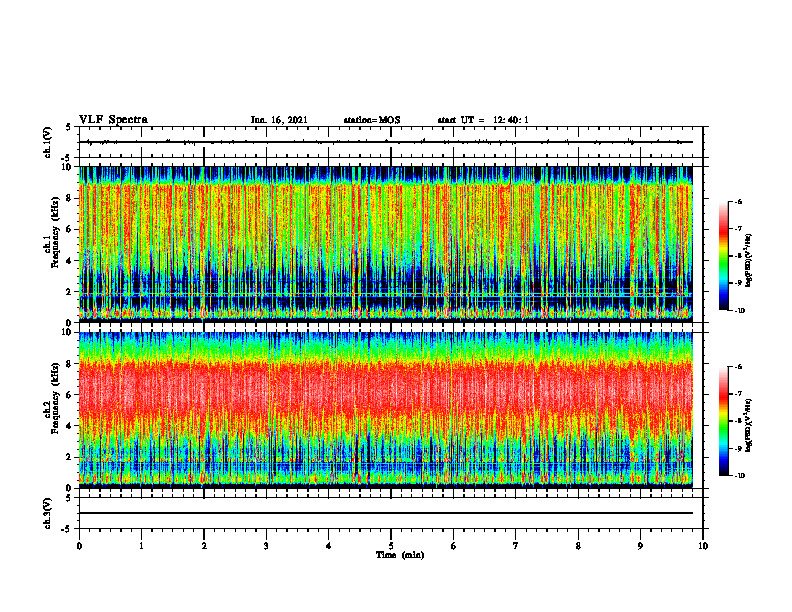Viewport: 792px width, 612px height.
Task: Click time axis tick label "5"
Action: (391, 546)
